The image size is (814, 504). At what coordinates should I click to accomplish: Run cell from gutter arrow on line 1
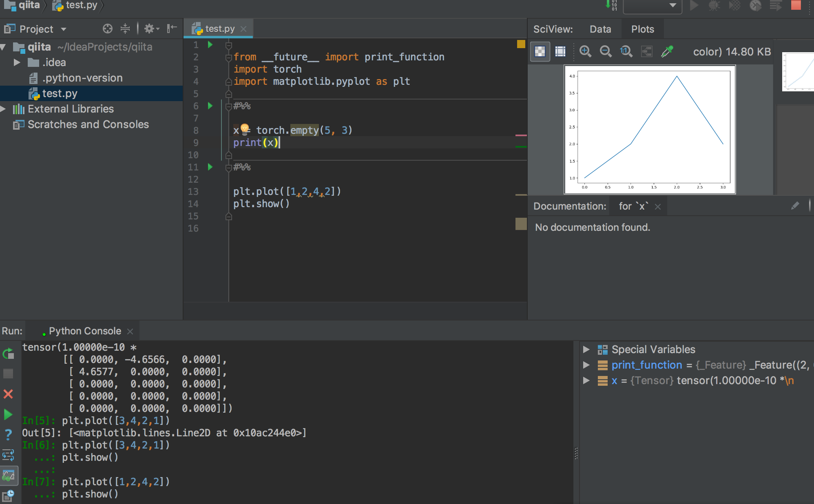pyautogui.click(x=210, y=44)
